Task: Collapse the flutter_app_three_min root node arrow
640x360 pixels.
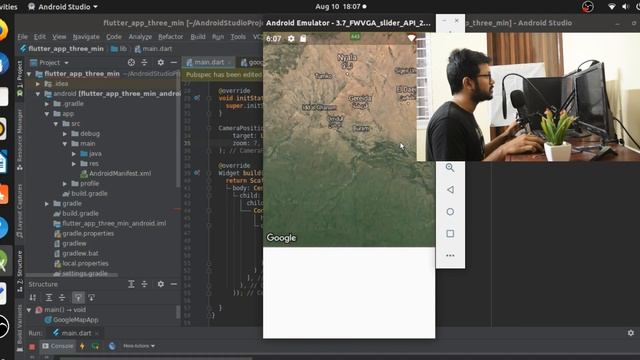Action: pyautogui.click(x=29, y=74)
